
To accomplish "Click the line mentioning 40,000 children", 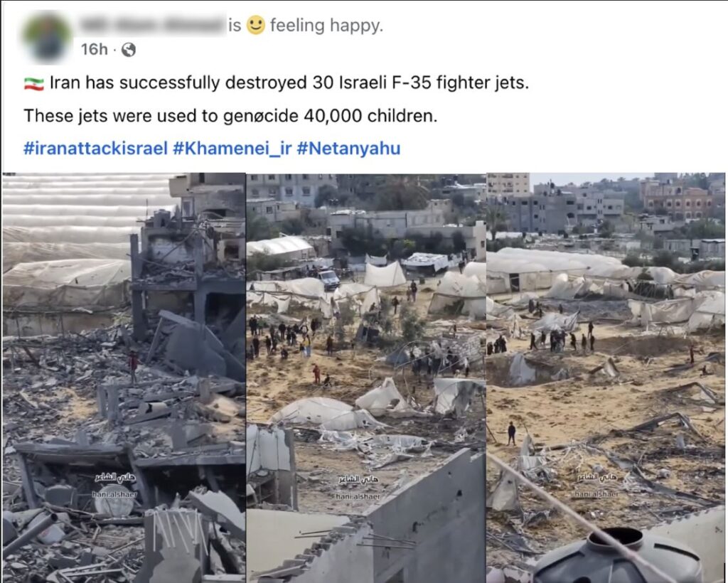I will [x=230, y=116].
